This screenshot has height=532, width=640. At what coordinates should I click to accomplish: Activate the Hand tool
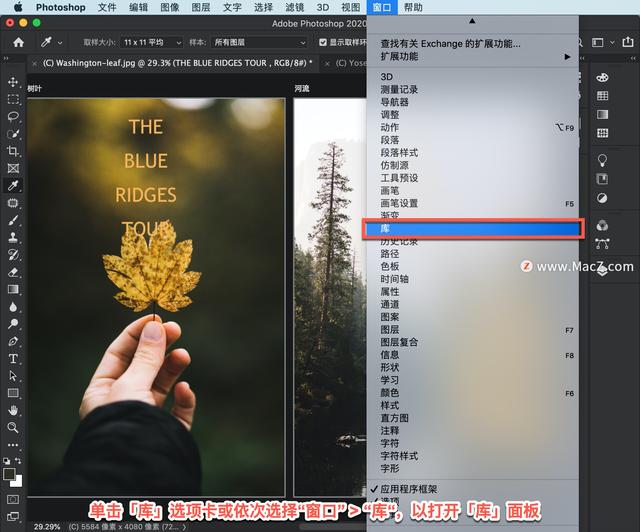pyautogui.click(x=13, y=410)
